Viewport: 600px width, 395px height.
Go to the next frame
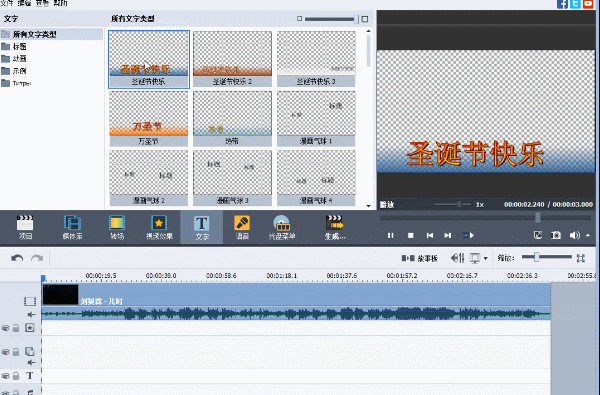[x=447, y=235]
